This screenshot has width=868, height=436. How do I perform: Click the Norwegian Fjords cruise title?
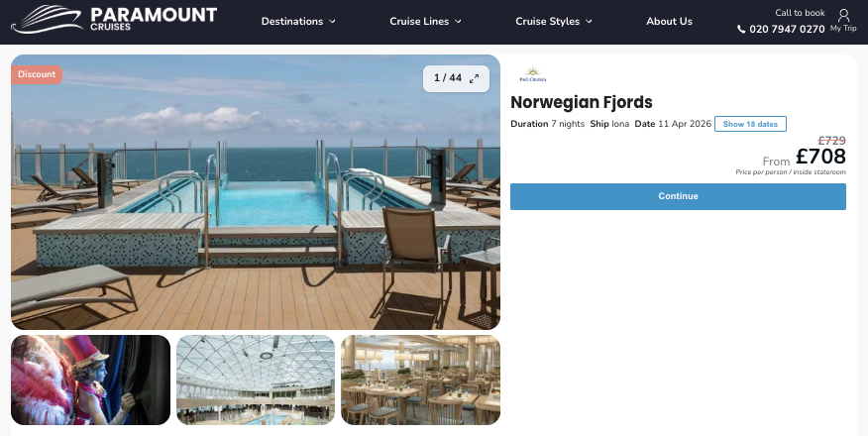pyautogui.click(x=582, y=102)
